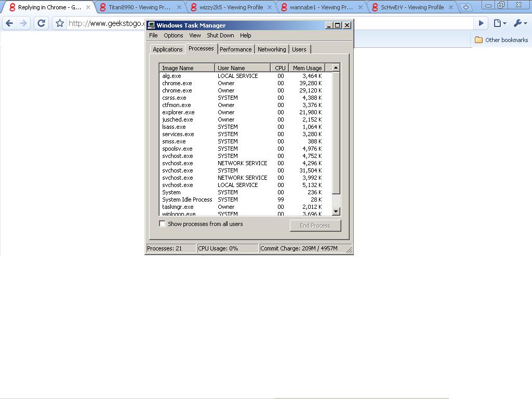Close the Chrome browser window
This screenshot has width=532, height=399.
519,5
